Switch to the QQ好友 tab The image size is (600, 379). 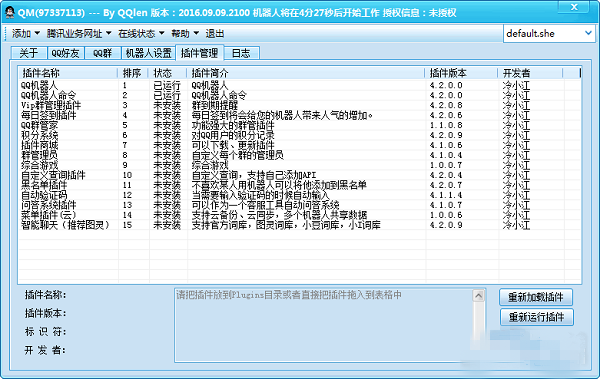point(65,53)
